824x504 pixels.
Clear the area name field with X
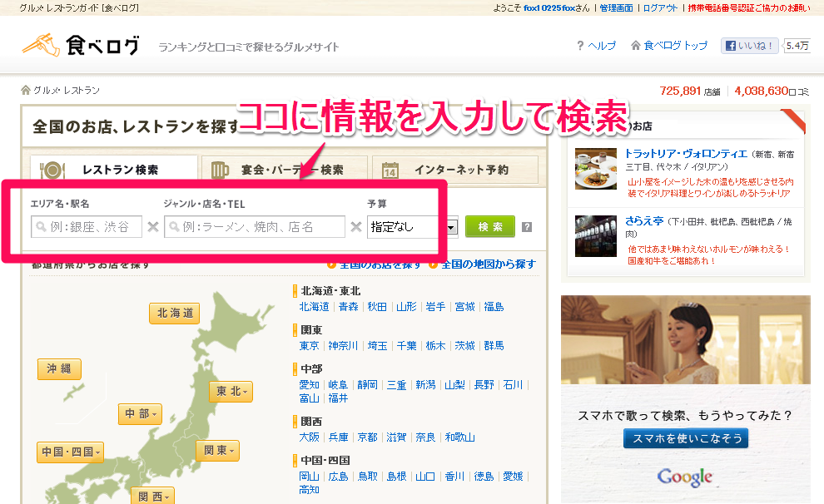click(x=153, y=227)
